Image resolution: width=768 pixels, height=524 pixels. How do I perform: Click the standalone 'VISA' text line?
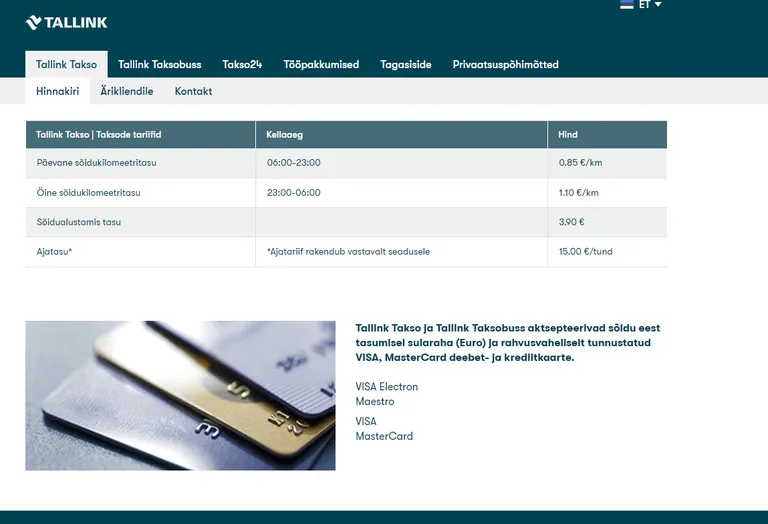tap(366, 421)
